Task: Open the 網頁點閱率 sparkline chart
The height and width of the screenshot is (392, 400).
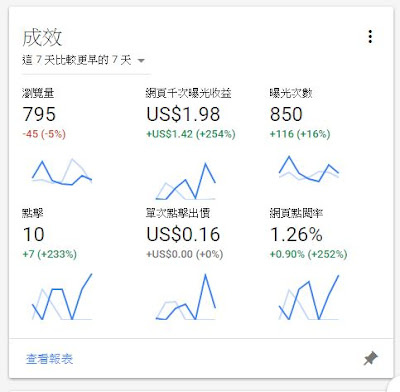Action: [309, 297]
